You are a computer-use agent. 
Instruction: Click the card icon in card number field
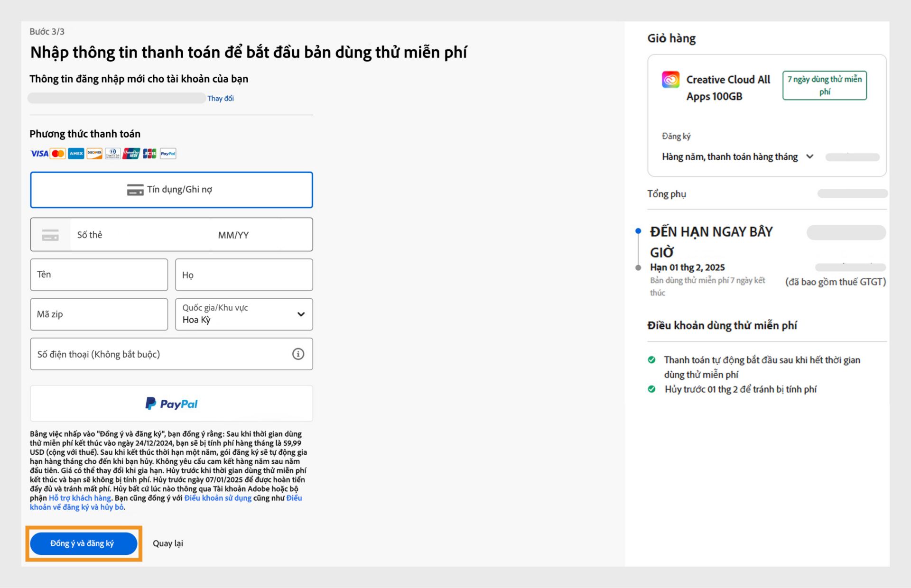tap(50, 235)
